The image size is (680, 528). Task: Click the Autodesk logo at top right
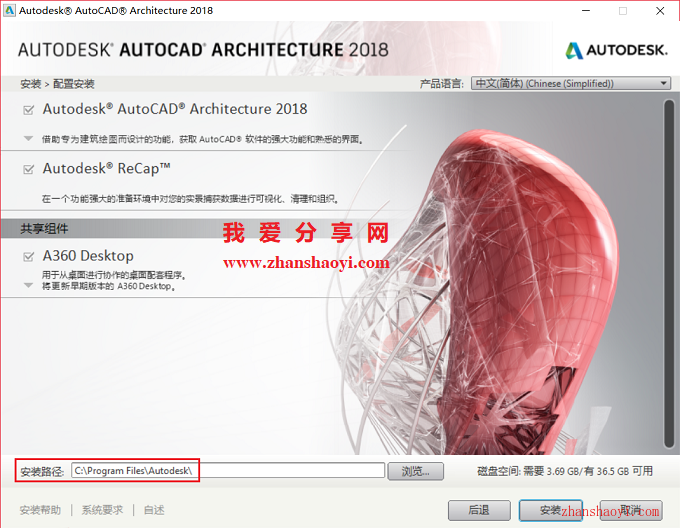(x=616, y=50)
